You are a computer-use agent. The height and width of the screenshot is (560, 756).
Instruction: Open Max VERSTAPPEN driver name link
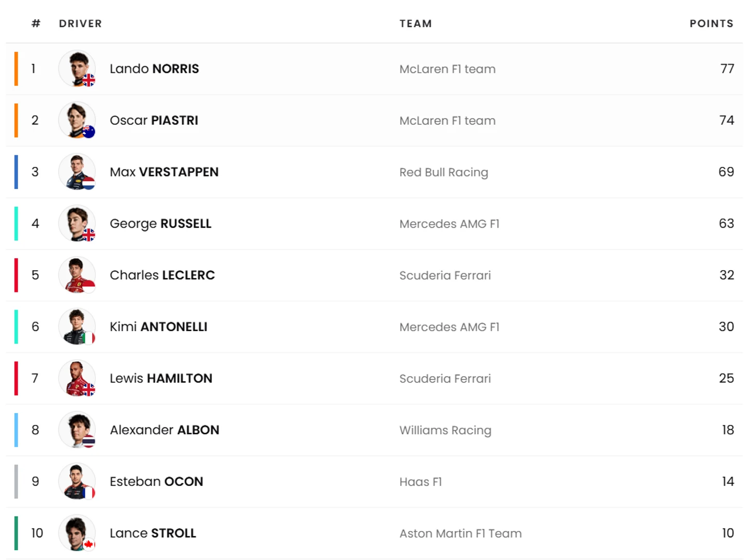tap(164, 172)
